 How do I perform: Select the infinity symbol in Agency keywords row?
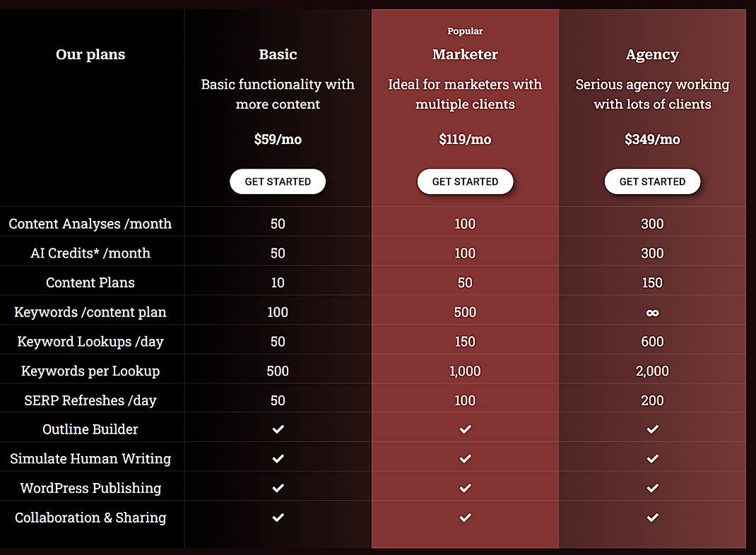point(652,311)
